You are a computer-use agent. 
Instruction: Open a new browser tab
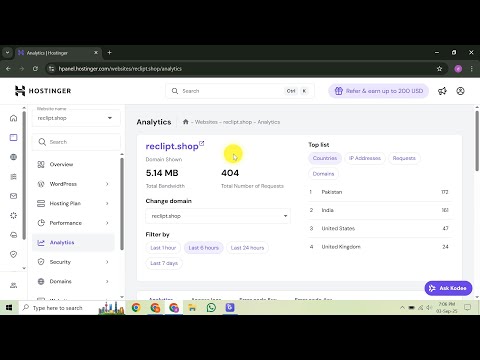coord(109,52)
